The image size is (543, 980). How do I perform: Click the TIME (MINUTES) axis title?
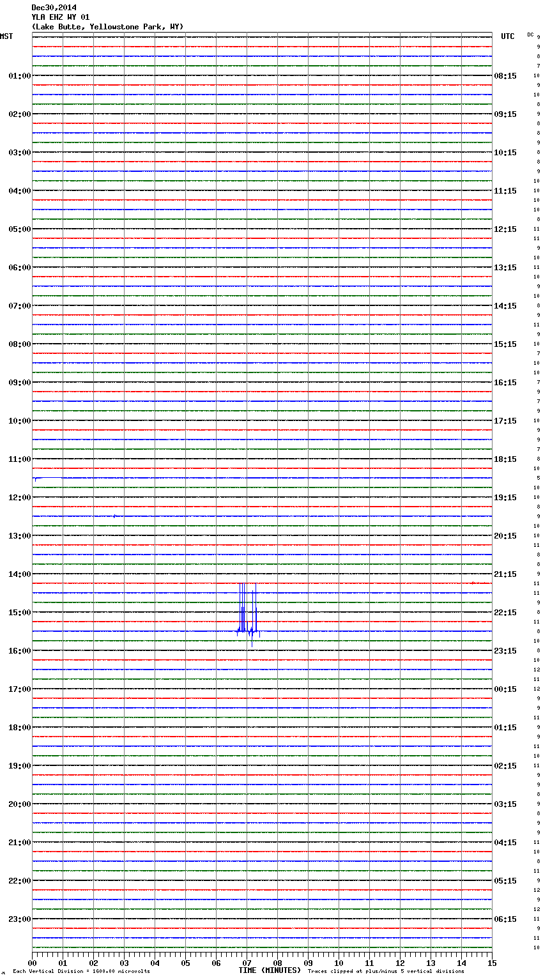pos(269,970)
